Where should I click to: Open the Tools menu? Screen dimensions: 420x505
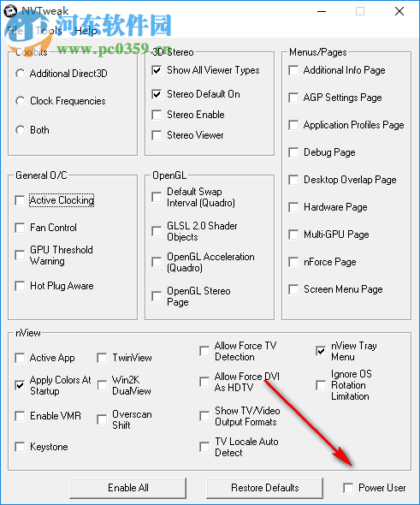(x=49, y=31)
